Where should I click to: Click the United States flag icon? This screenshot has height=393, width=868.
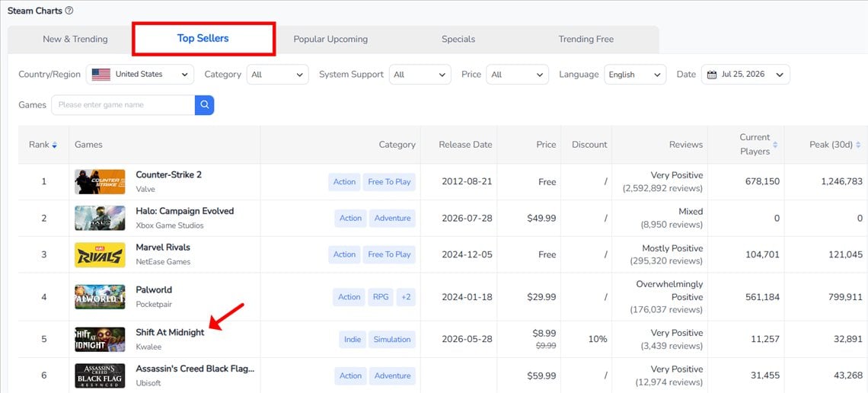tap(101, 74)
